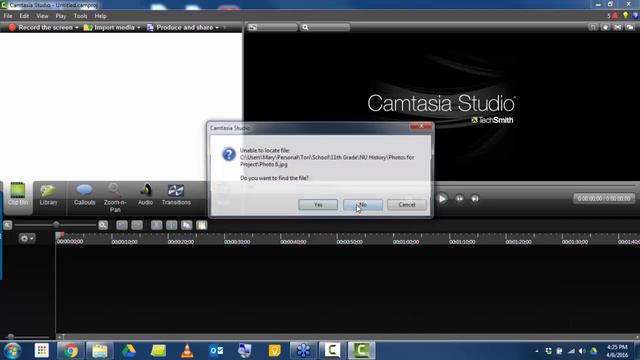640x360 pixels.
Task: Open the Tools menu
Action: [80, 16]
